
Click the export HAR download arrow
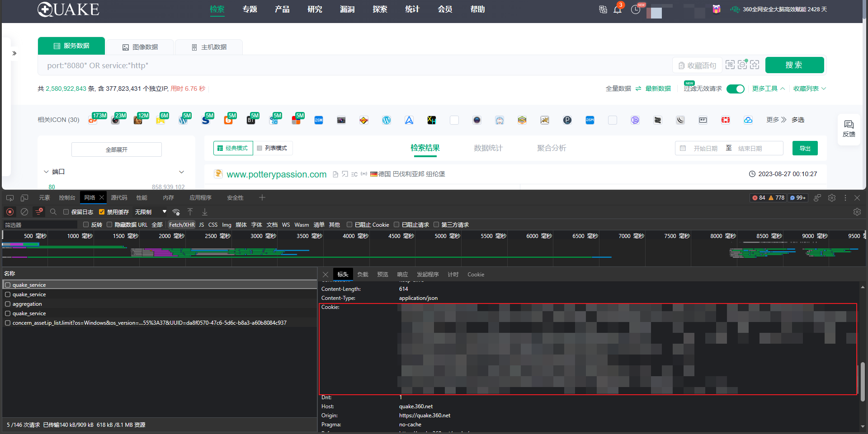205,212
